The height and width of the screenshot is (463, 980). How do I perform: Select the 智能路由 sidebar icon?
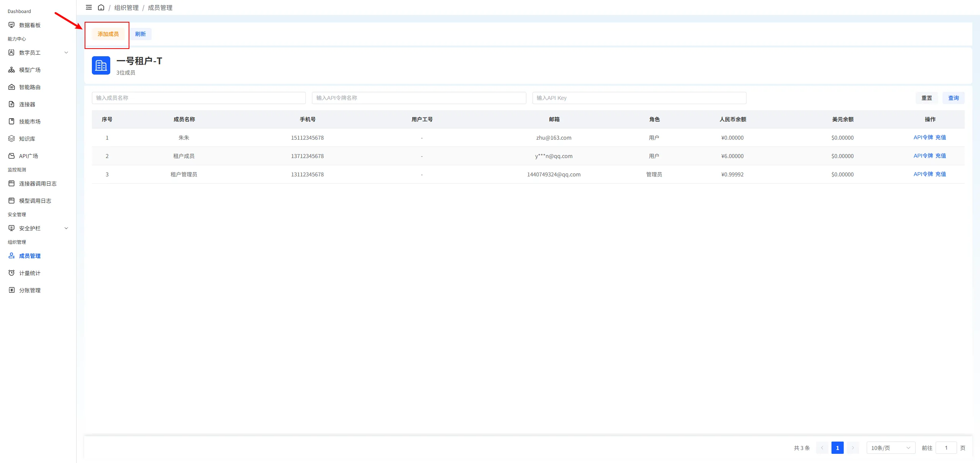11,87
